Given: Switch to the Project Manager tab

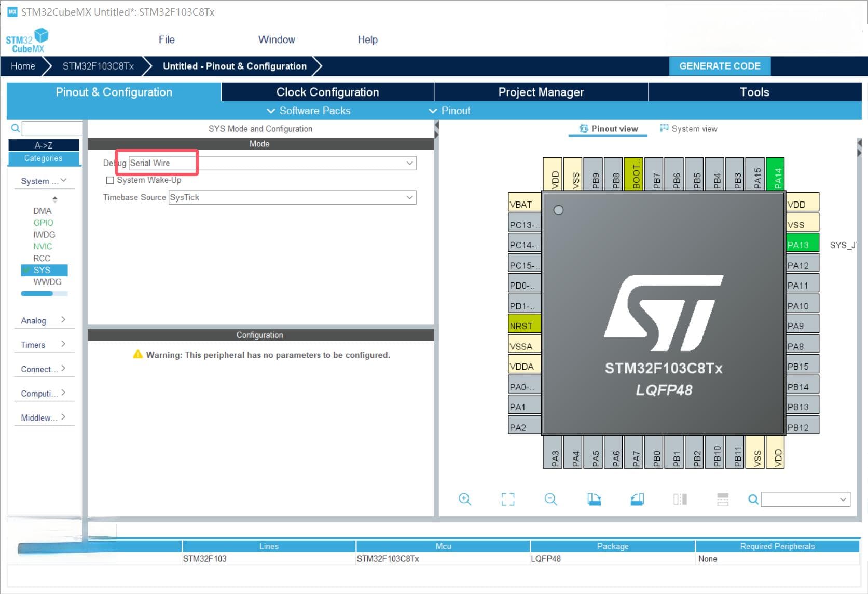Looking at the screenshot, I should (541, 92).
